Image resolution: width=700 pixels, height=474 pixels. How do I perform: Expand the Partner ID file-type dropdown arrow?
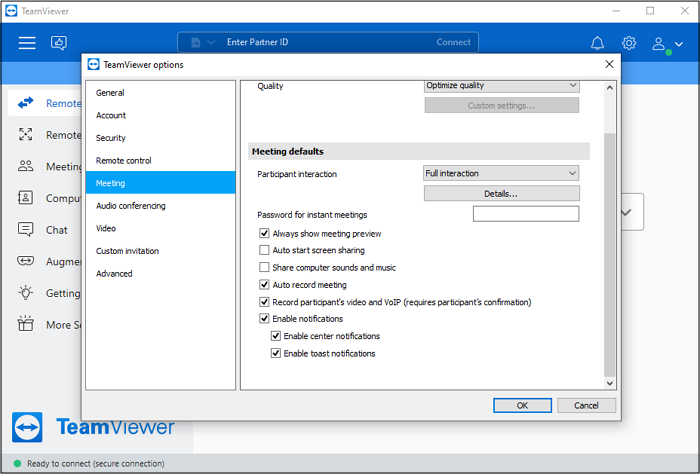[212, 43]
